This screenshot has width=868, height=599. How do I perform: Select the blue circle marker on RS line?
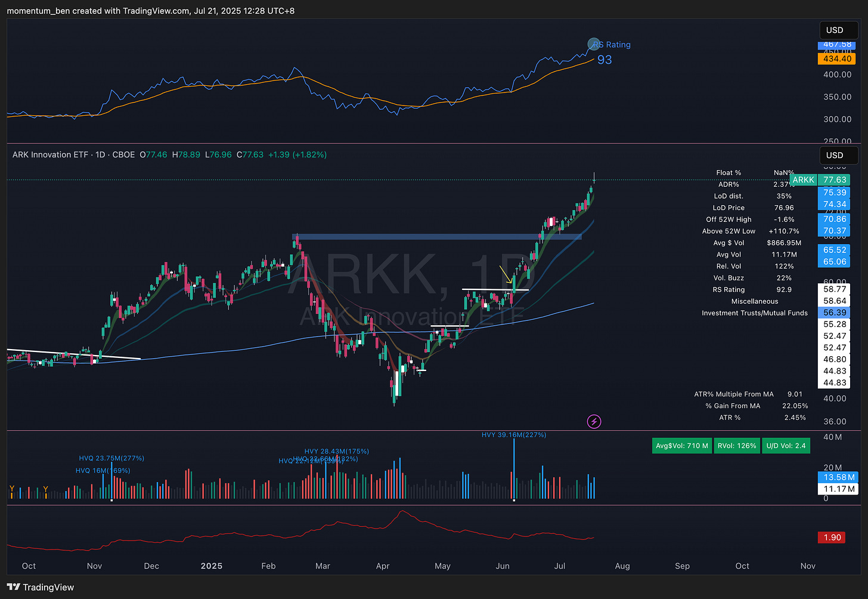[x=594, y=44]
